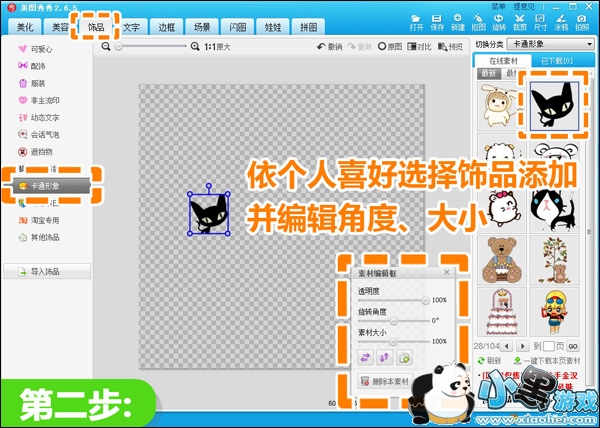Switch to the 娃娃 tab
600x428 pixels.
pos(273,27)
